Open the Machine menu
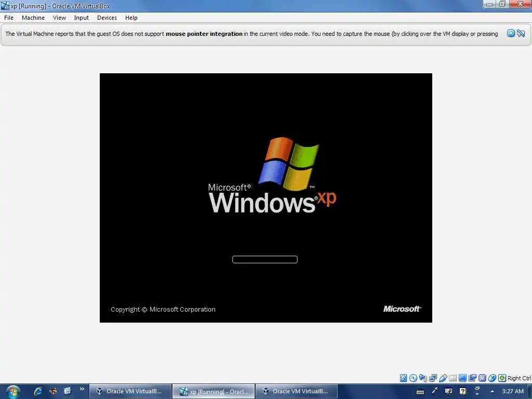This screenshot has height=399, width=532. [x=33, y=18]
